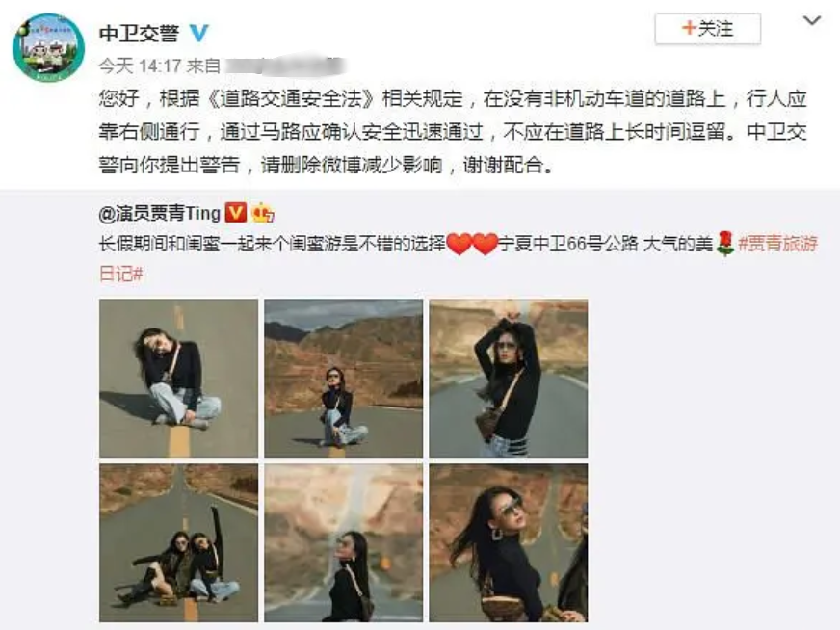Viewport: 840px width, 630px height.
Task: Open second photo with mountain backdrop
Action: tap(343, 379)
